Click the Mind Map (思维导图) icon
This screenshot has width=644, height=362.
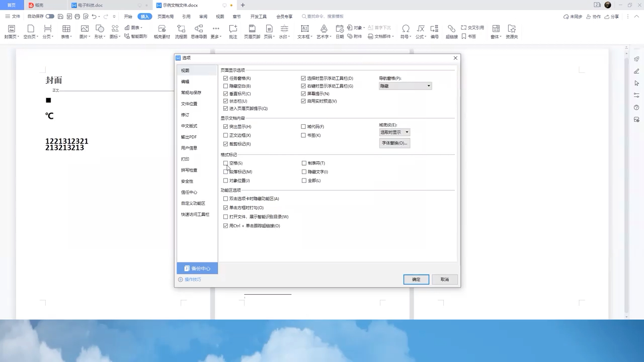tap(199, 32)
